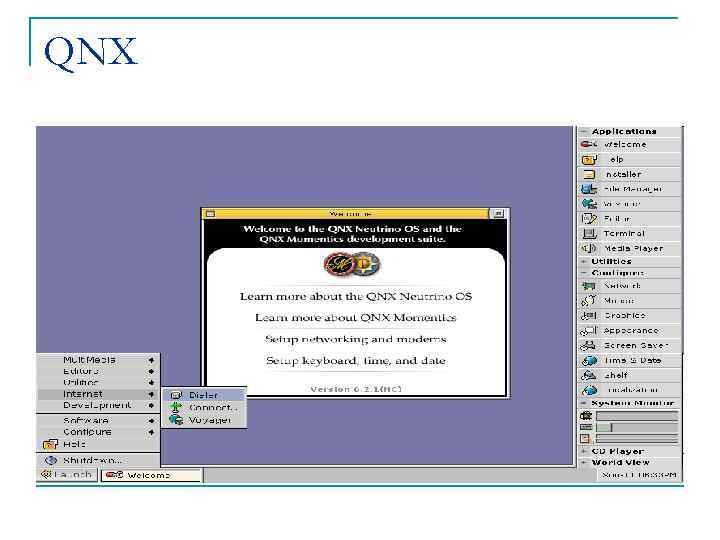
Task: Click Learn more about QNX Momentics
Action: click(356, 318)
